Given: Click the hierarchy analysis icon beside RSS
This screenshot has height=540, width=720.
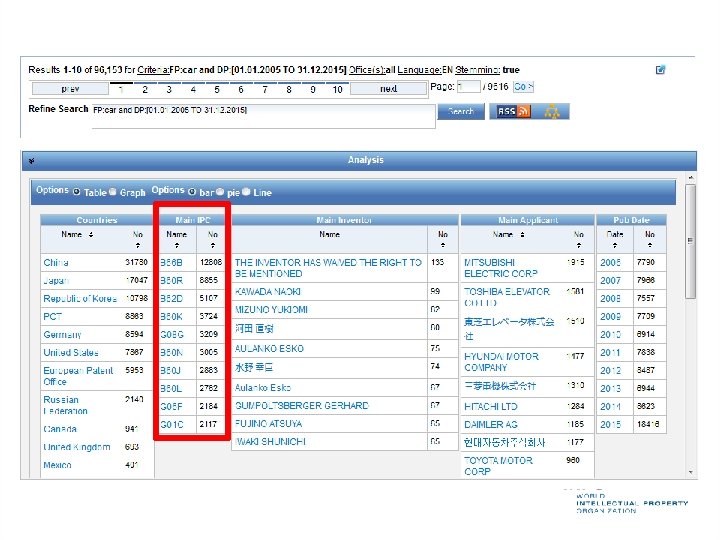Looking at the screenshot, I should pyautogui.click(x=551, y=111).
